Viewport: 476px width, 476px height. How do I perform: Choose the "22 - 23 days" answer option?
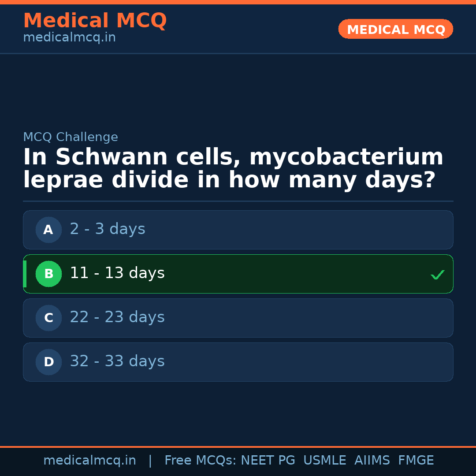tap(238, 318)
